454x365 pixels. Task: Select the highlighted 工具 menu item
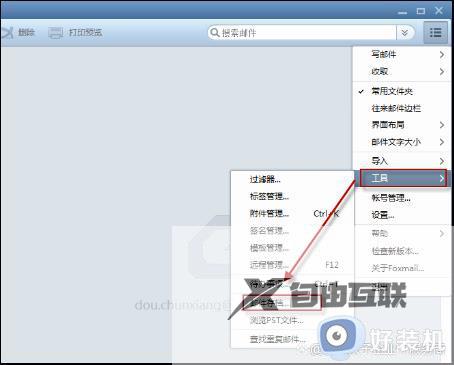tap(403, 178)
